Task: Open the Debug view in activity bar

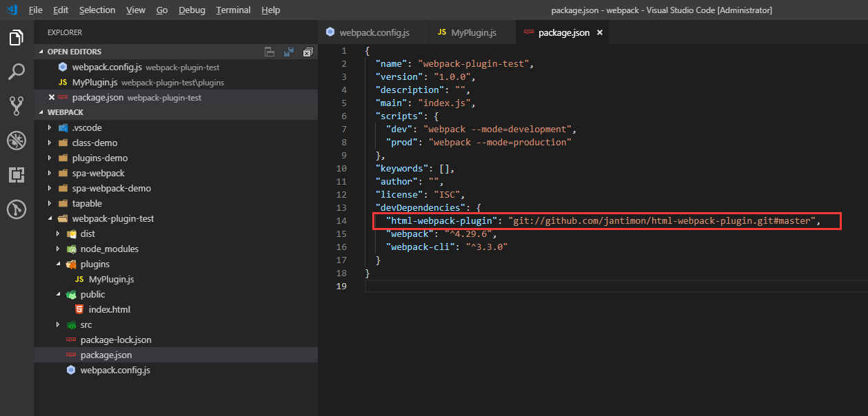Action: (x=17, y=141)
